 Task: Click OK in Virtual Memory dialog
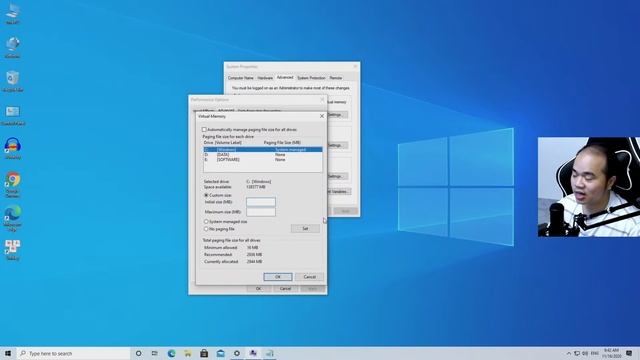pyautogui.click(x=278, y=277)
